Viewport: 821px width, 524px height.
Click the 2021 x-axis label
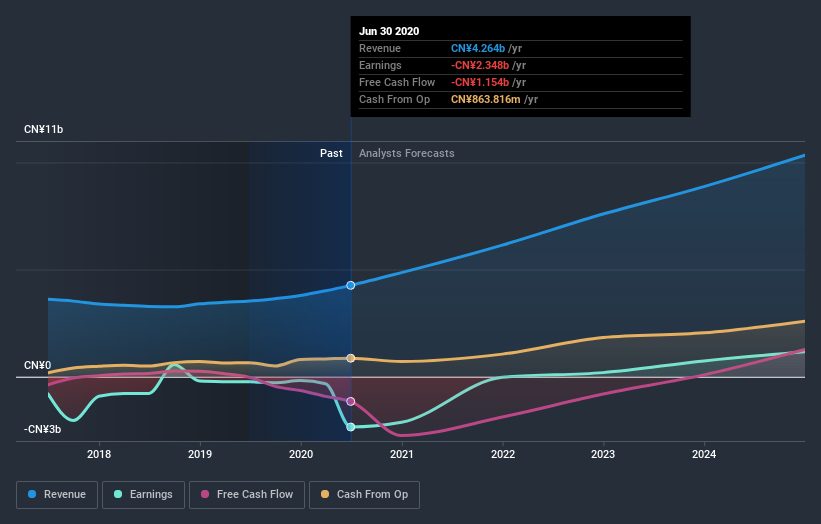pyautogui.click(x=402, y=454)
